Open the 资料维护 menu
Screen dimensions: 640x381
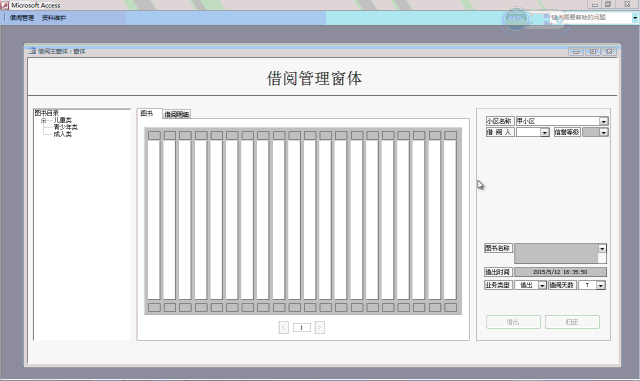(x=54, y=18)
